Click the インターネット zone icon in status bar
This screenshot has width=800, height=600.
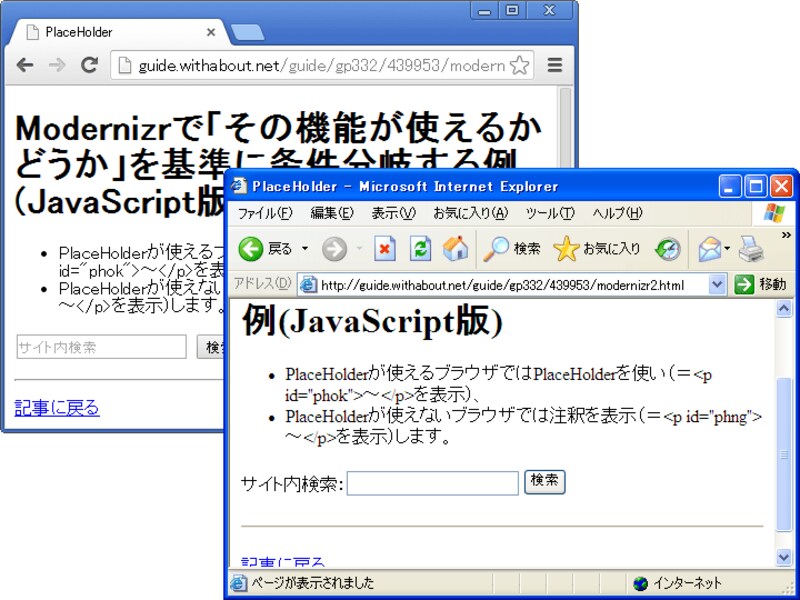(x=640, y=583)
